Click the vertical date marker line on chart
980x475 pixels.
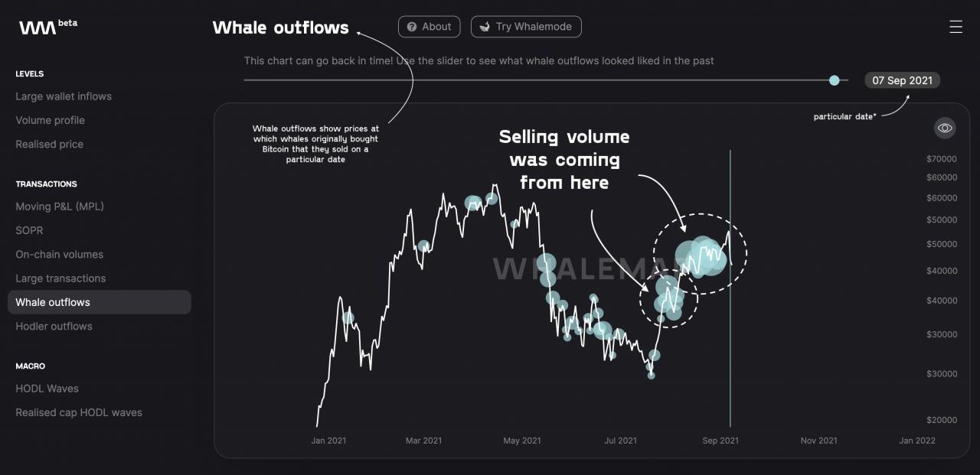pos(730,344)
